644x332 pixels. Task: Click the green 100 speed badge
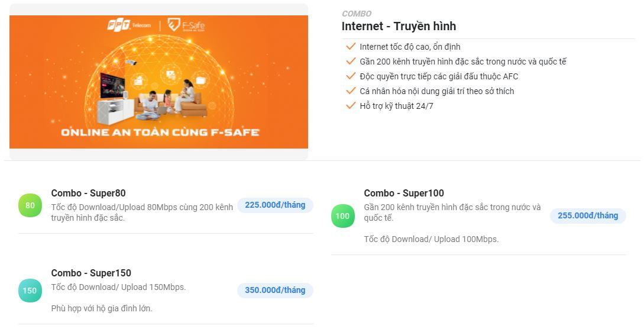click(342, 216)
